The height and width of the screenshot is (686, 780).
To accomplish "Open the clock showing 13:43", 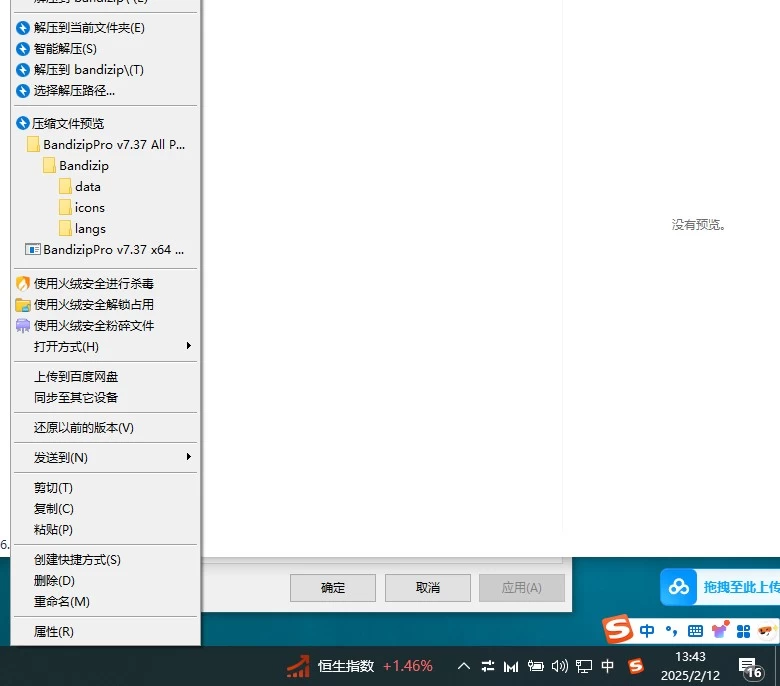I will pyautogui.click(x=690, y=657).
